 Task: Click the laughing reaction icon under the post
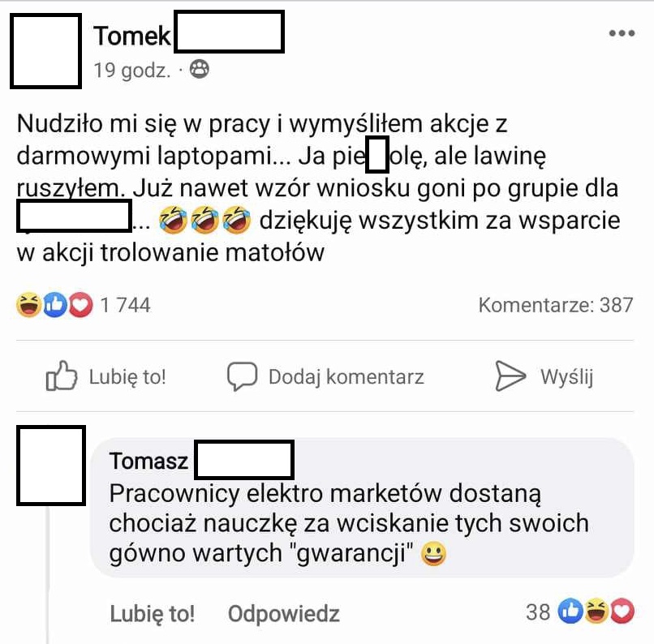coord(28,305)
